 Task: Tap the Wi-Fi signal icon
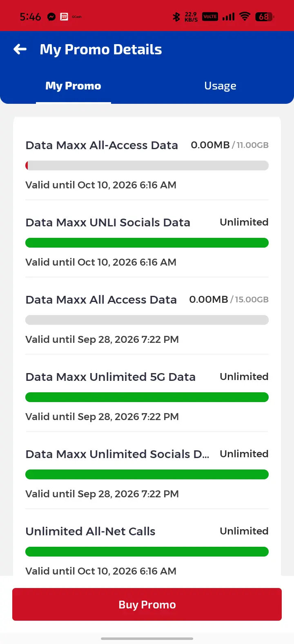[245, 17]
